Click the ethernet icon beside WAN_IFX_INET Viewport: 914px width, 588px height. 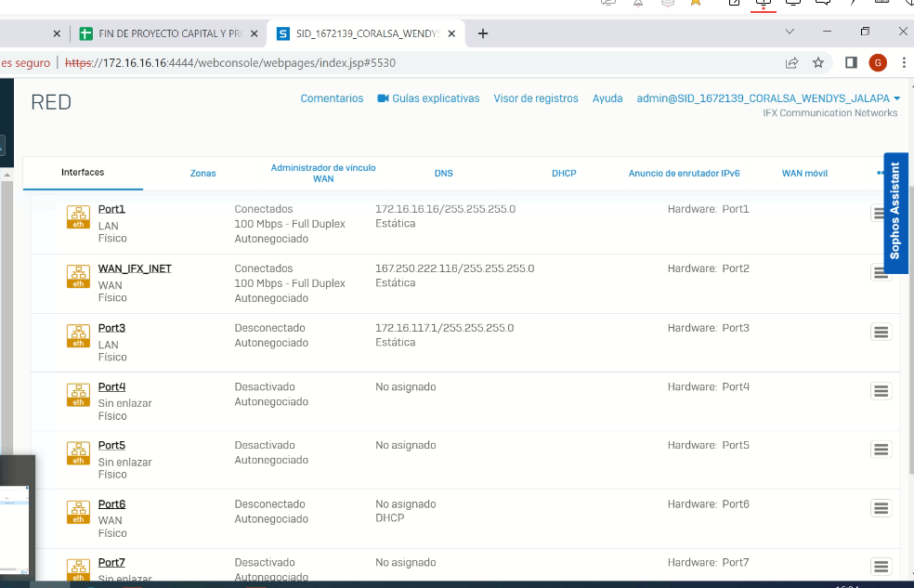pyautogui.click(x=78, y=276)
